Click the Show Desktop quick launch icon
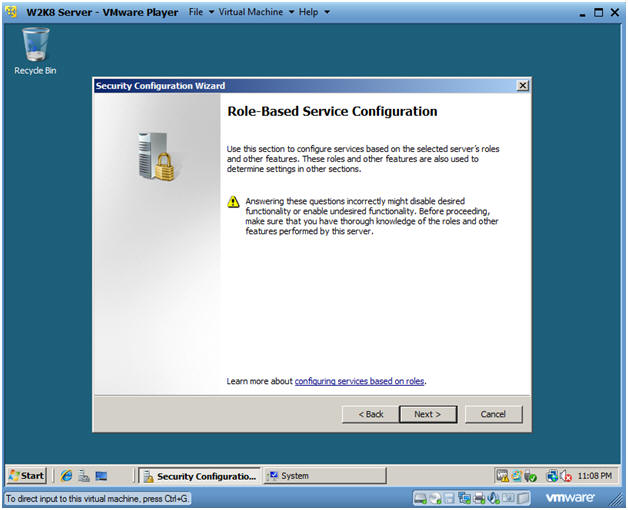The image size is (628, 510). (101, 476)
